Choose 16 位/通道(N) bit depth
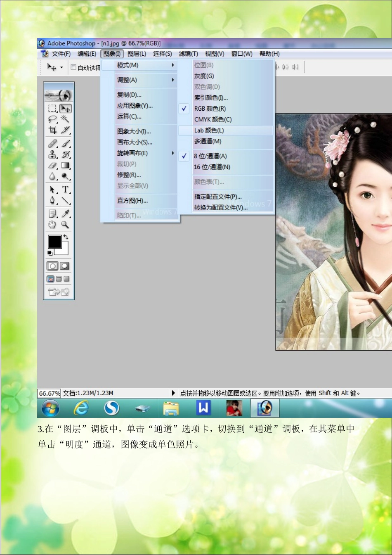 tap(226, 167)
